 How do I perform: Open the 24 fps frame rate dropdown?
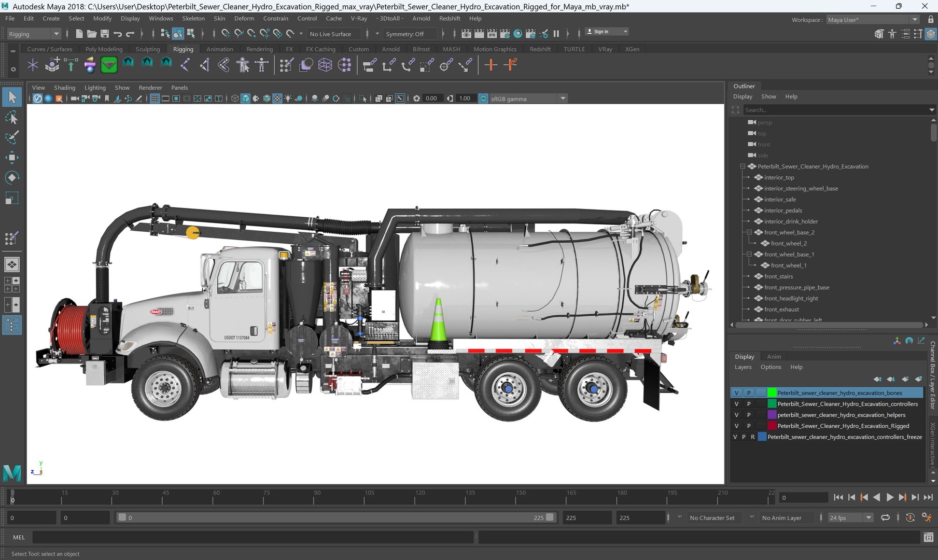coord(850,517)
